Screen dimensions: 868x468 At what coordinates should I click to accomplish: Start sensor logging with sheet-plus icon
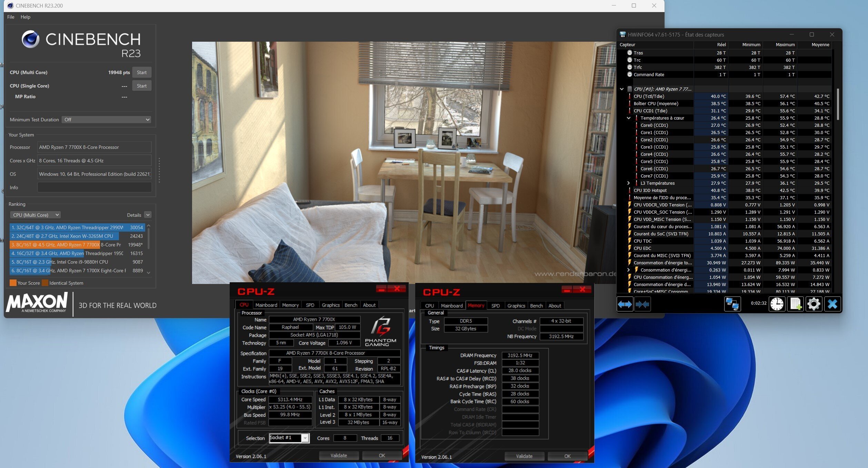point(795,304)
